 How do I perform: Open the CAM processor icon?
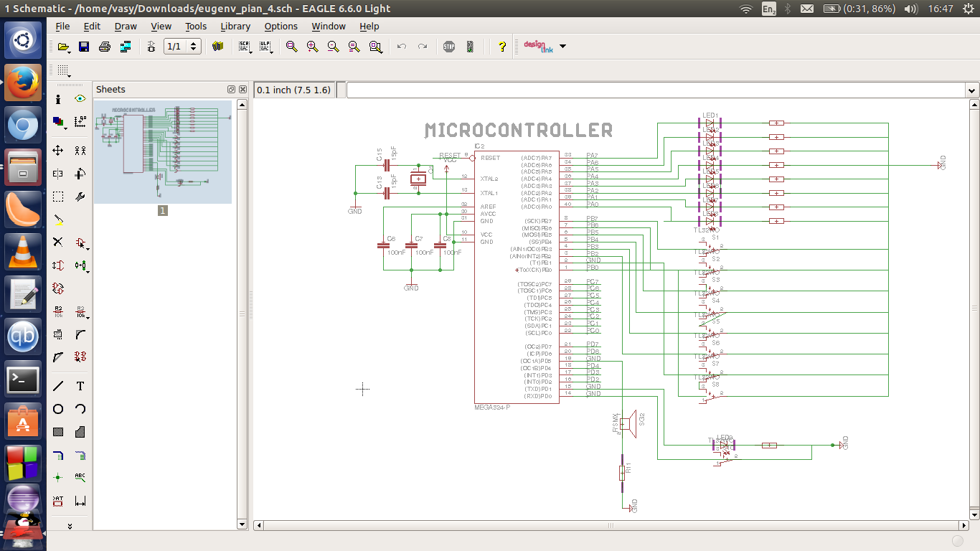(126, 47)
